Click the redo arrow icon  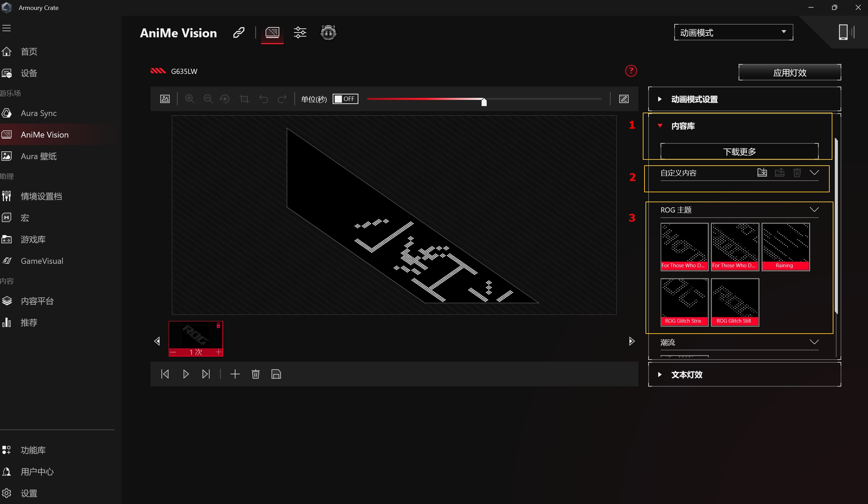tap(282, 99)
